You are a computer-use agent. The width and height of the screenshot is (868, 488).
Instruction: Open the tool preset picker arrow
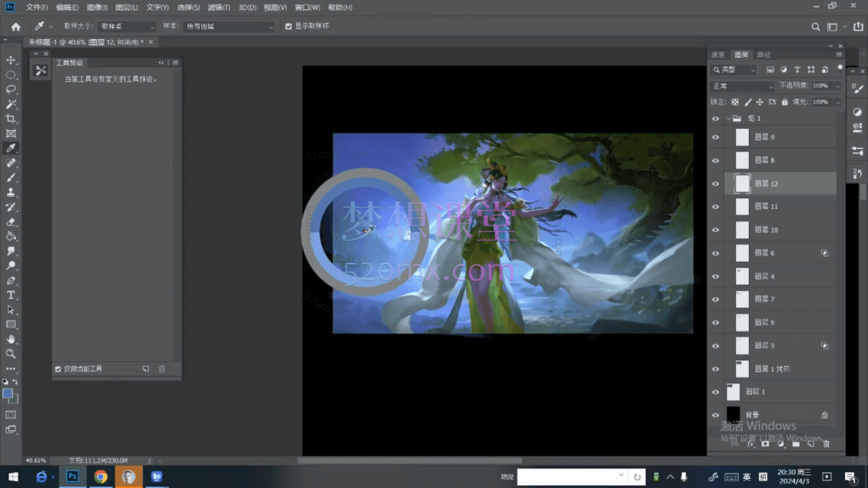pyautogui.click(x=51, y=27)
